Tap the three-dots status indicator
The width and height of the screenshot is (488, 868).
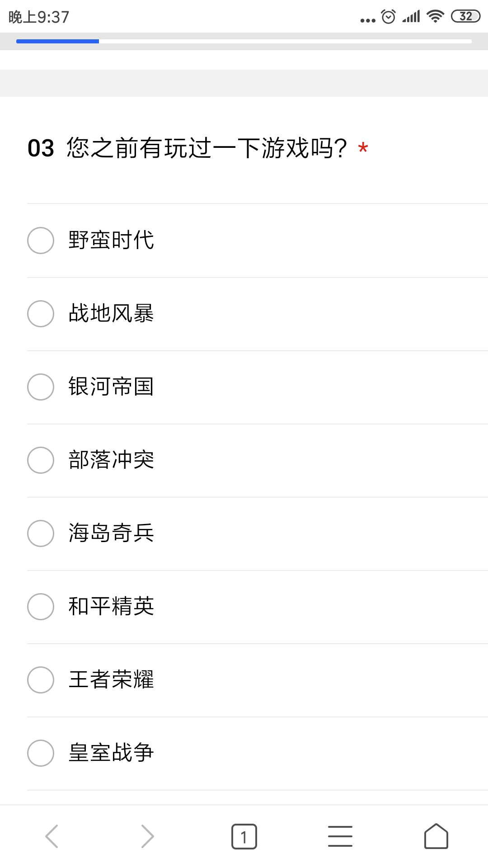click(368, 20)
